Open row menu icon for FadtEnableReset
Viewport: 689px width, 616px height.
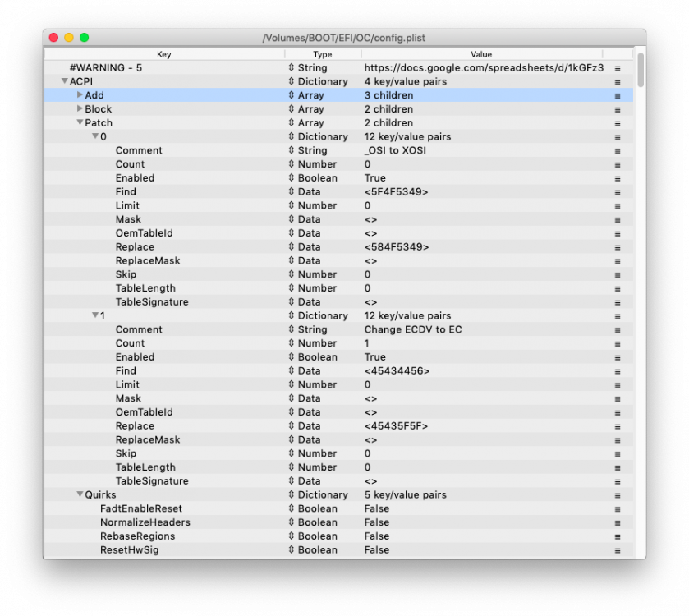click(x=618, y=509)
